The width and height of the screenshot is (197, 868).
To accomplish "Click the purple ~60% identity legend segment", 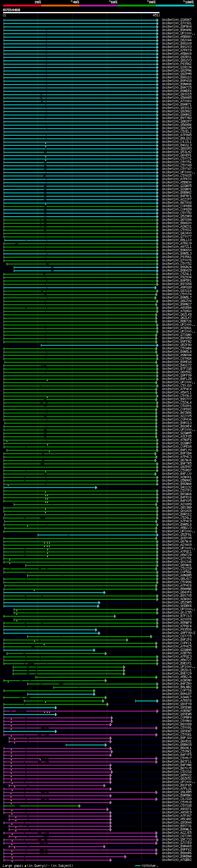I will pyautogui.click(x=99, y=6).
